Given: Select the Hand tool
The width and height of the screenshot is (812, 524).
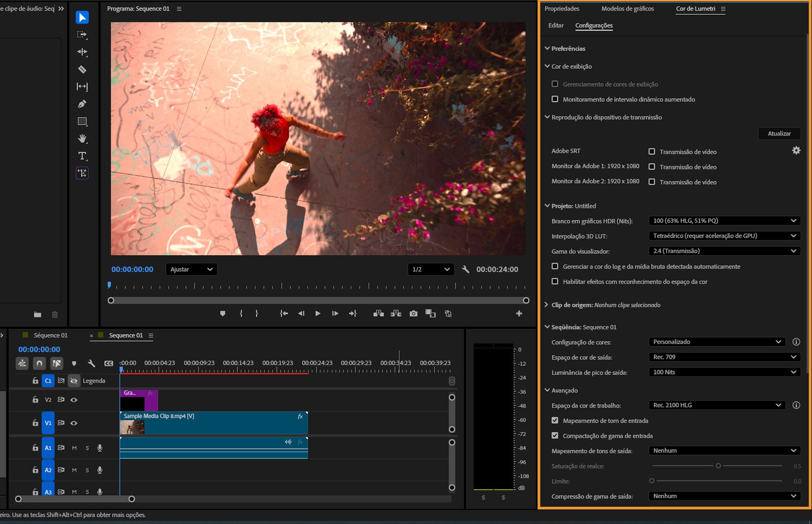Looking at the screenshot, I should coord(82,138).
